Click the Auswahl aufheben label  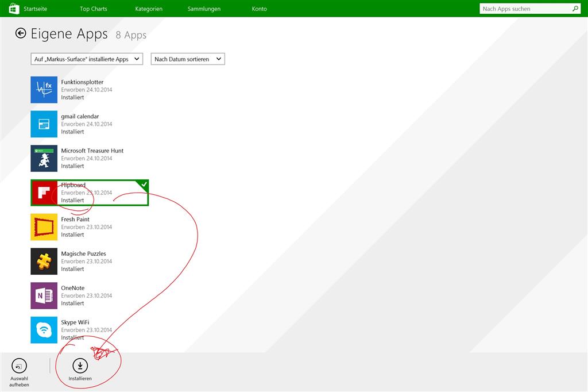19,382
